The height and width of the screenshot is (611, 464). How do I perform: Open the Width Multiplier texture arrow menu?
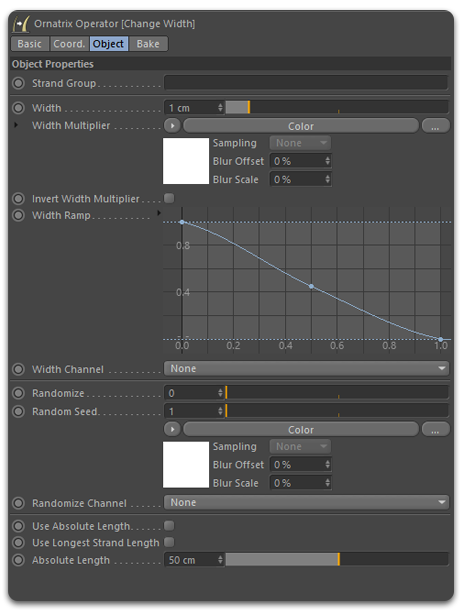tap(172, 126)
